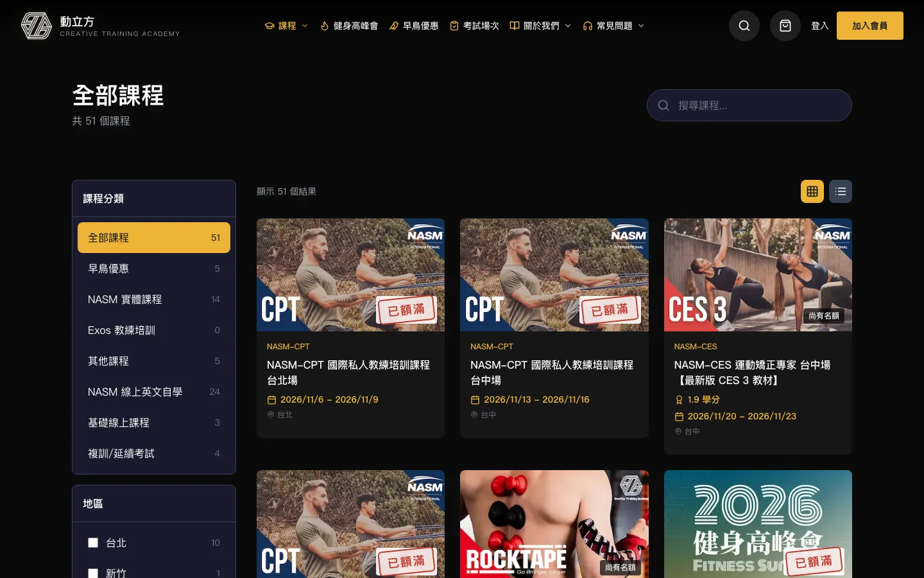This screenshot has height=578, width=924.
Task: Select 基礎線上課程 category
Action: point(154,423)
